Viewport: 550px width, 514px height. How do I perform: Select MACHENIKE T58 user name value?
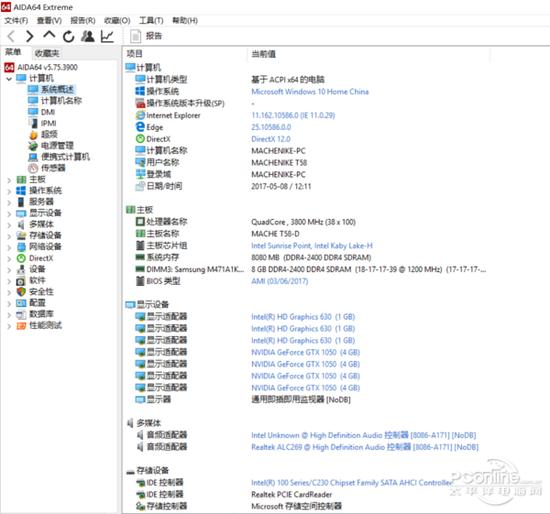(x=279, y=163)
